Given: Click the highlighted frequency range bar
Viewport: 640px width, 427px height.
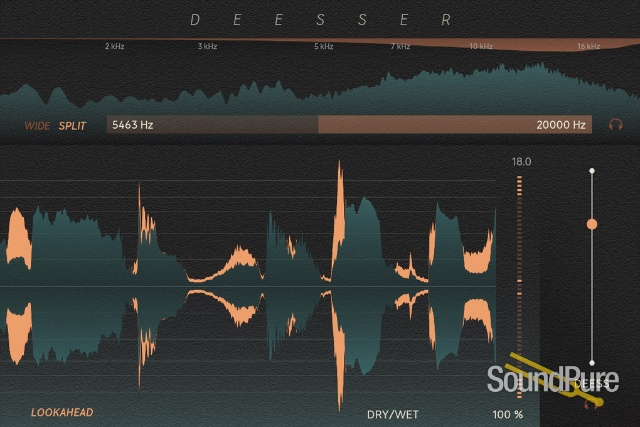Looking at the screenshot, I should [x=455, y=125].
